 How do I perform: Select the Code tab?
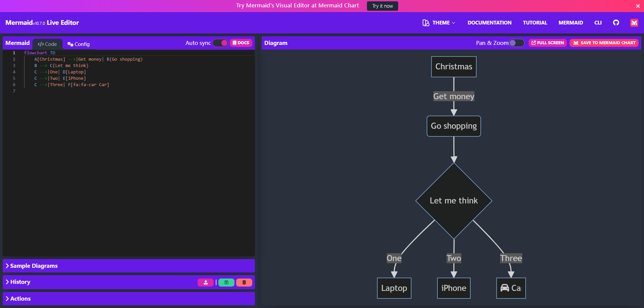pyautogui.click(x=47, y=44)
